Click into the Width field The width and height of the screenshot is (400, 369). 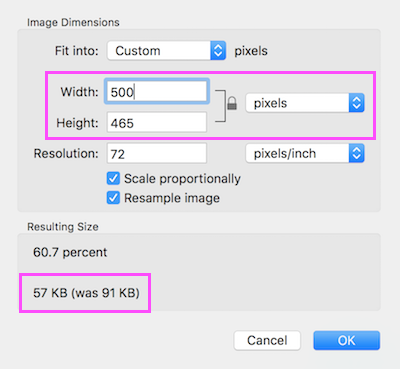point(157,91)
